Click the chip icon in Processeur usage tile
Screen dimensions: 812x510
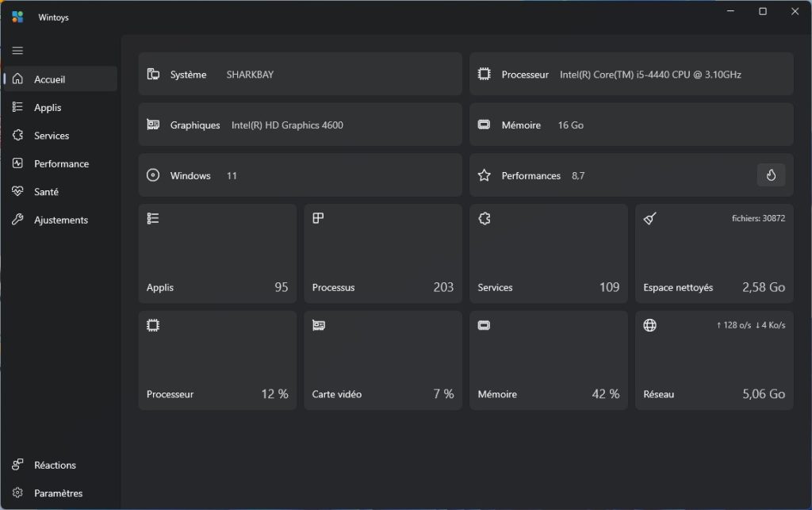153,325
